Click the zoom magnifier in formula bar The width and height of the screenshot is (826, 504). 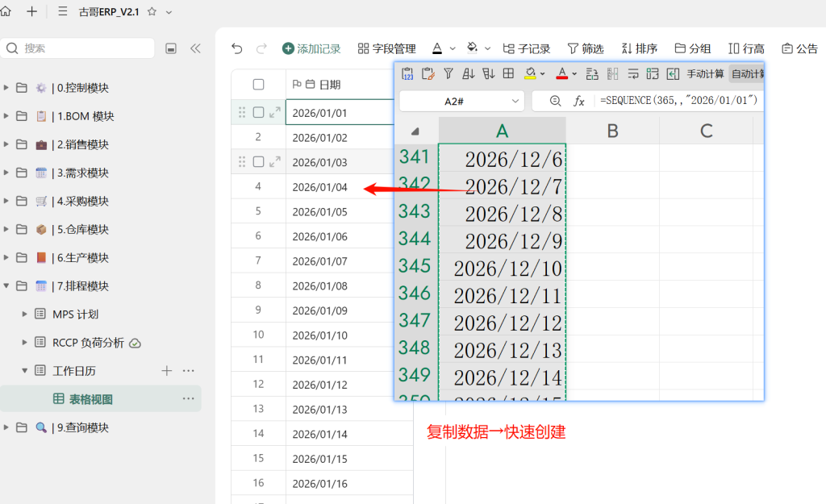(x=555, y=101)
